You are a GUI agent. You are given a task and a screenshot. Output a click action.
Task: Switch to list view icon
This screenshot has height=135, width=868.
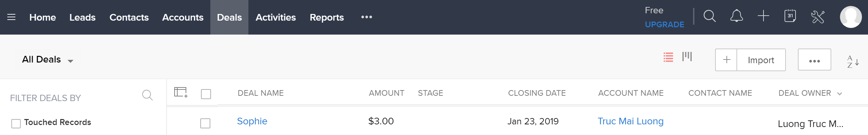pos(668,57)
